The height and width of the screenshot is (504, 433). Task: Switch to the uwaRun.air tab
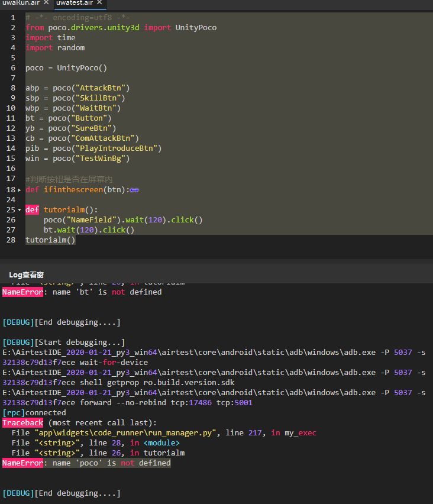pyautogui.click(x=21, y=3)
